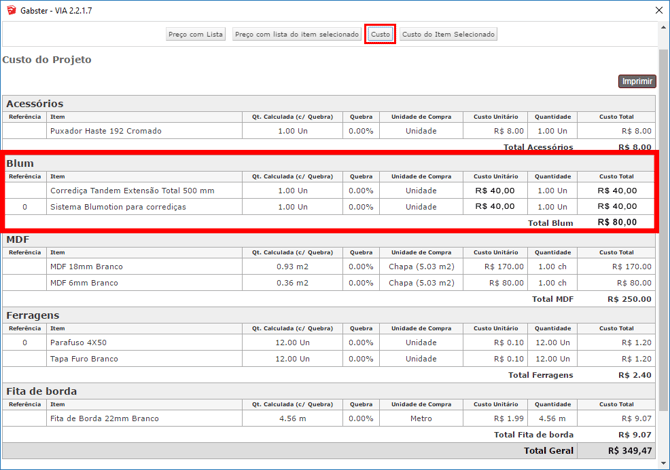Click the scrollbar up arrow
Image resolution: width=670 pixels, height=470 pixels.
pyautogui.click(x=663, y=27)
